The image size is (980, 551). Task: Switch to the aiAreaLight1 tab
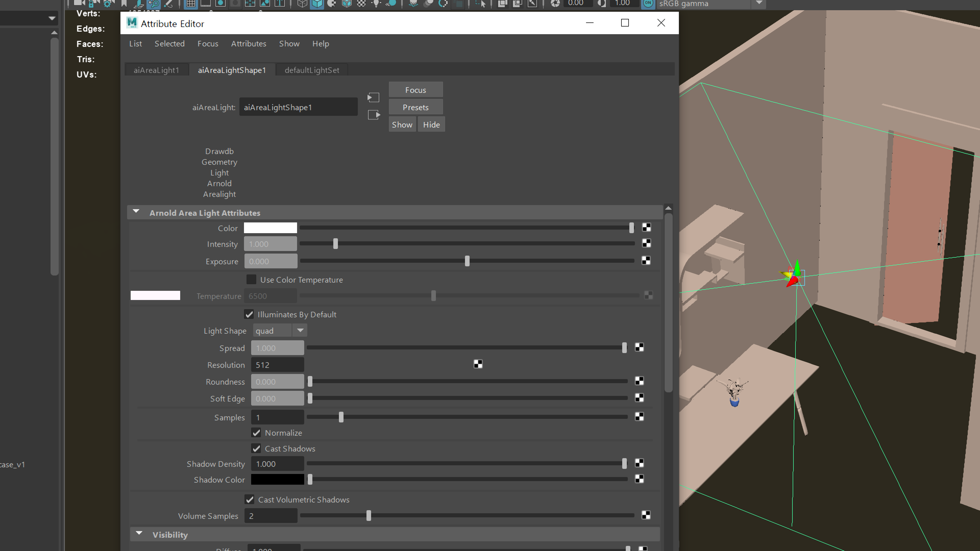coord(156,70)
